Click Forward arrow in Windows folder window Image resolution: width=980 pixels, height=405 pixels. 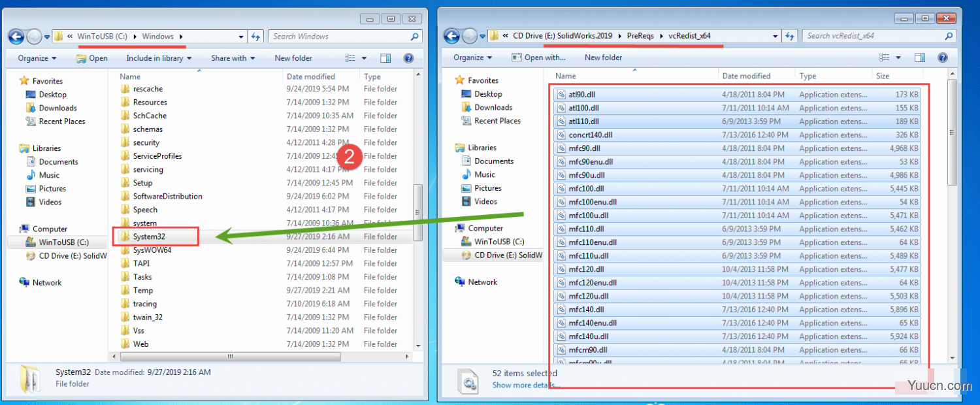[x=34, y=37]
